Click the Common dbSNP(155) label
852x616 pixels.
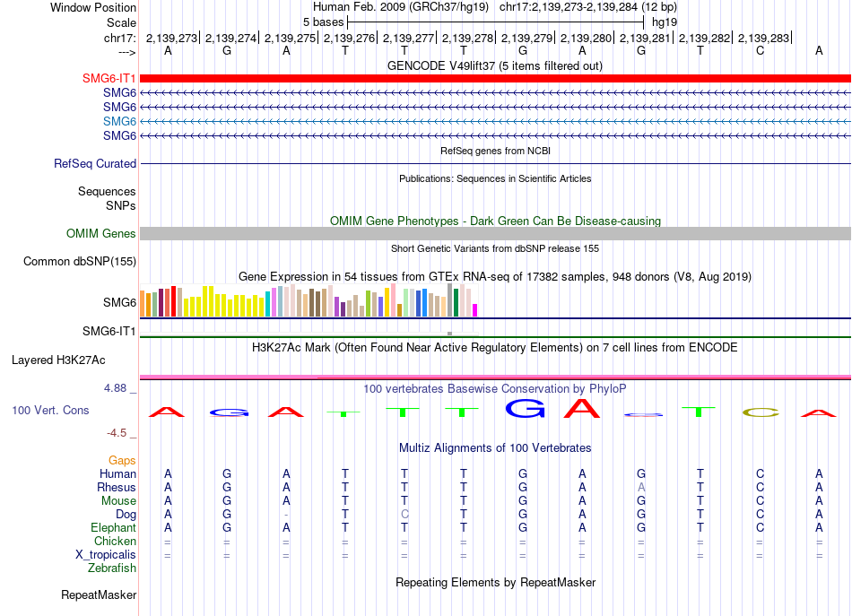click(79, 261)
